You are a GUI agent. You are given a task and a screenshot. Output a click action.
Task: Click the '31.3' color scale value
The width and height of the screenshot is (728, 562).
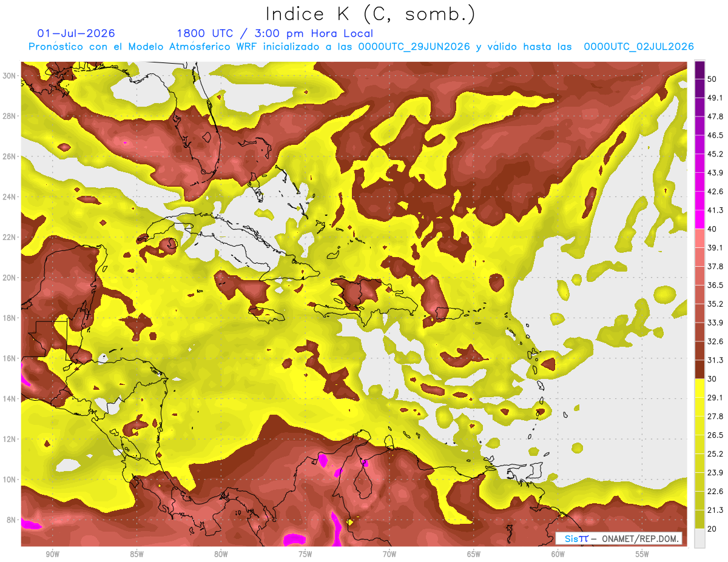(x=715, y=360)
